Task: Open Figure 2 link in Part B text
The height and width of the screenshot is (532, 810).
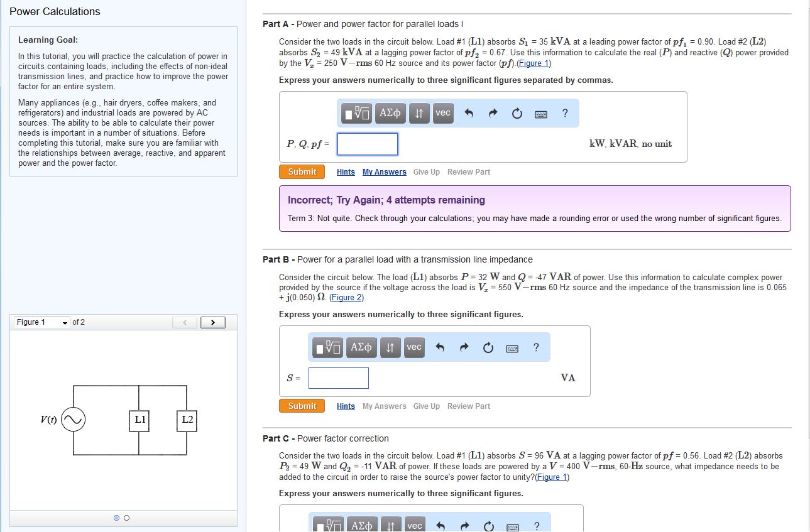Action: [x=346, y=298]
